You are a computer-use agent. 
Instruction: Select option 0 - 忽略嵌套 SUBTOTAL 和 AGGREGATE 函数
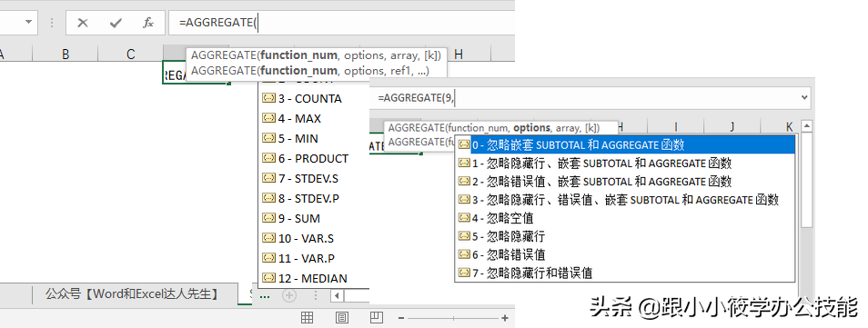pyautogui.click(x=625, y=144)
